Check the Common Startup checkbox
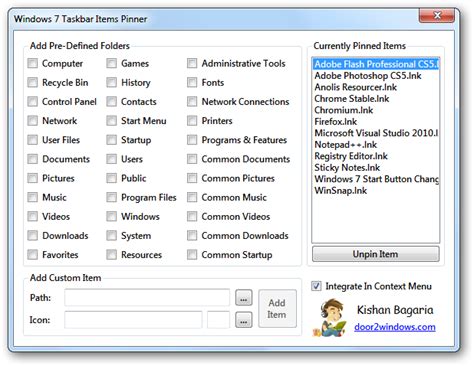The height and width of the screenshot is (366, 474). pos(192,255)
